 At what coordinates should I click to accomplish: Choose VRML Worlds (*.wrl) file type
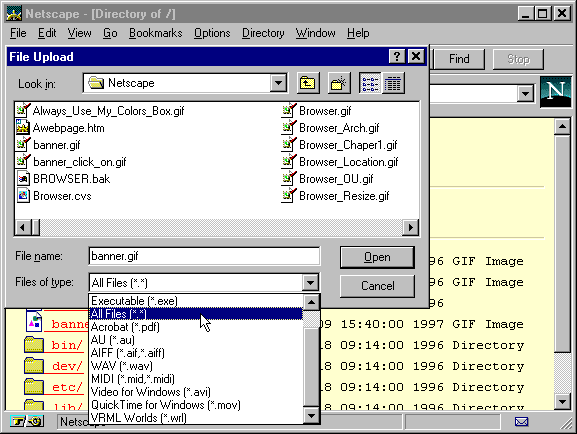tap(196, 418)
